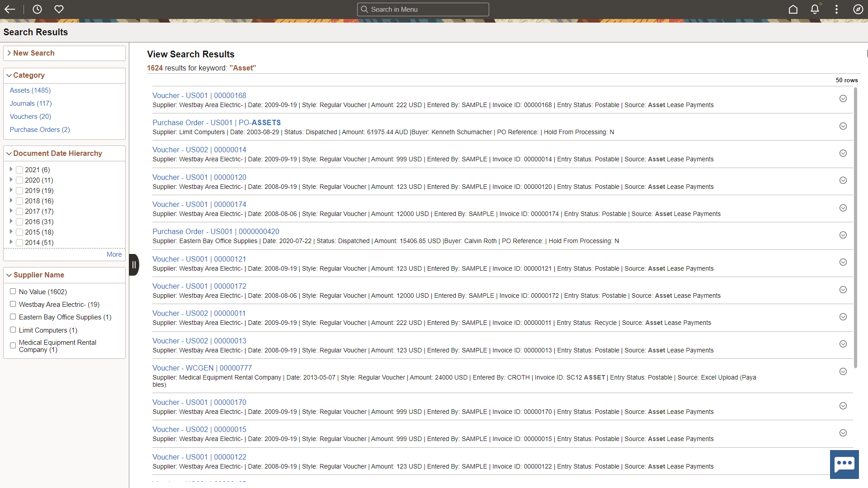Enable the No Value supplier filter
Viewport: 868px width, 488px height.
pos(13,291)
